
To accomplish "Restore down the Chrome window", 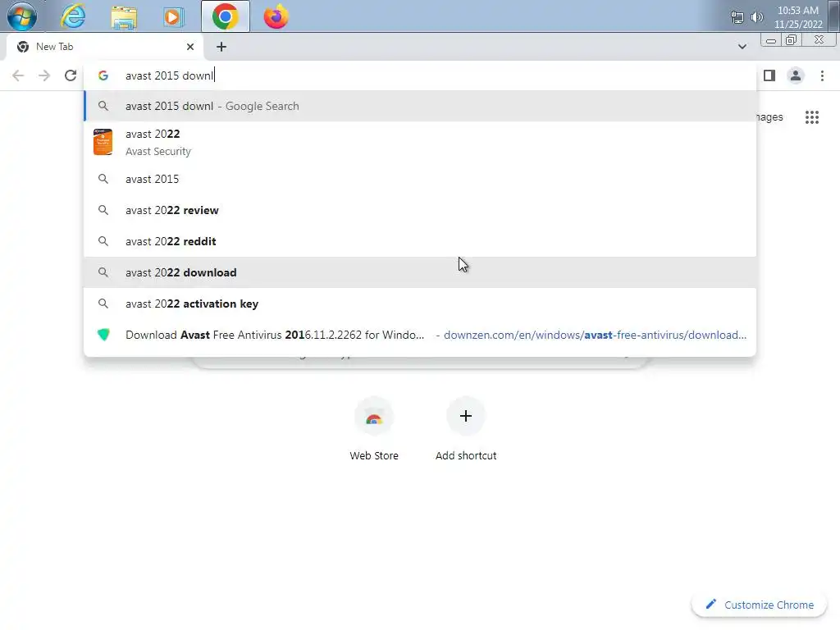I will tap(792, 40).
